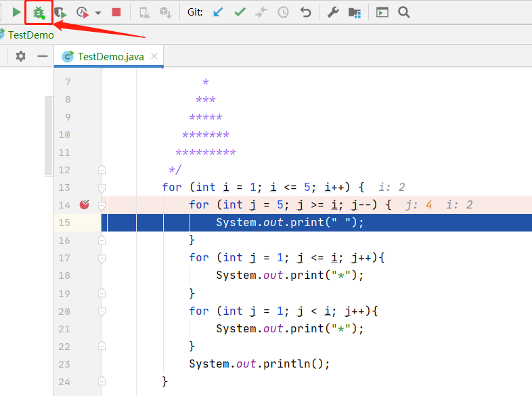Stop the running process red square
The image size is (532, 396).
coord(116,13)
